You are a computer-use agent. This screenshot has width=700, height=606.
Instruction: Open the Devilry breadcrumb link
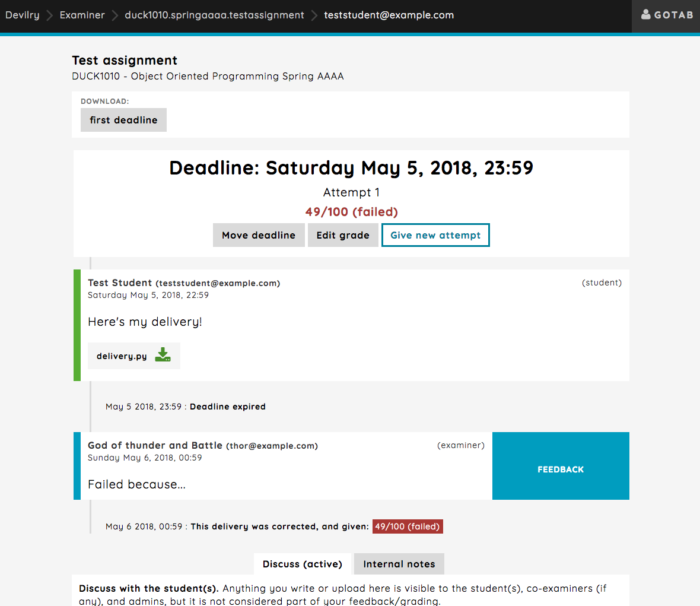pos(23,15)
